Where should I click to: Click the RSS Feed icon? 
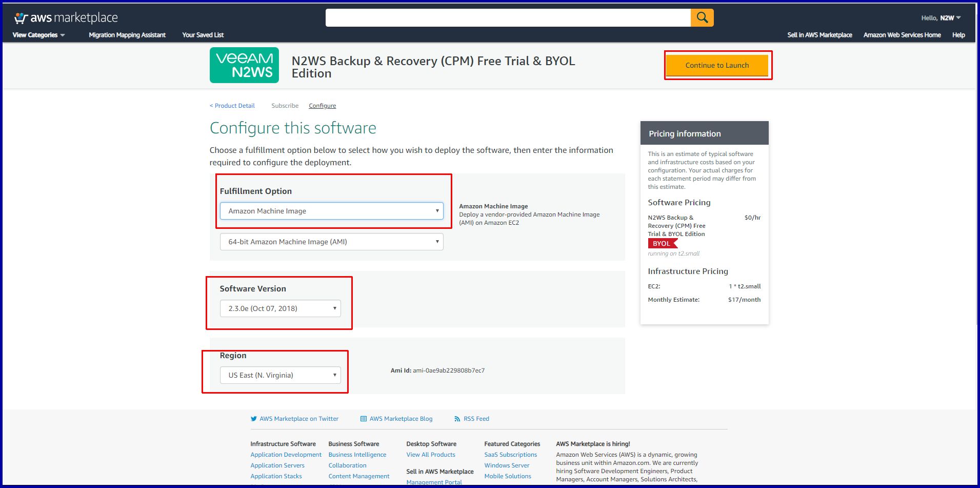[457, 419]
